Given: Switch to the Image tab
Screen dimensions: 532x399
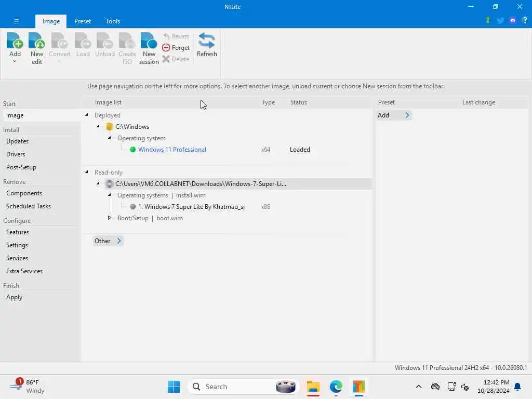Looking at the screenshot, I should tap(51, 21).
